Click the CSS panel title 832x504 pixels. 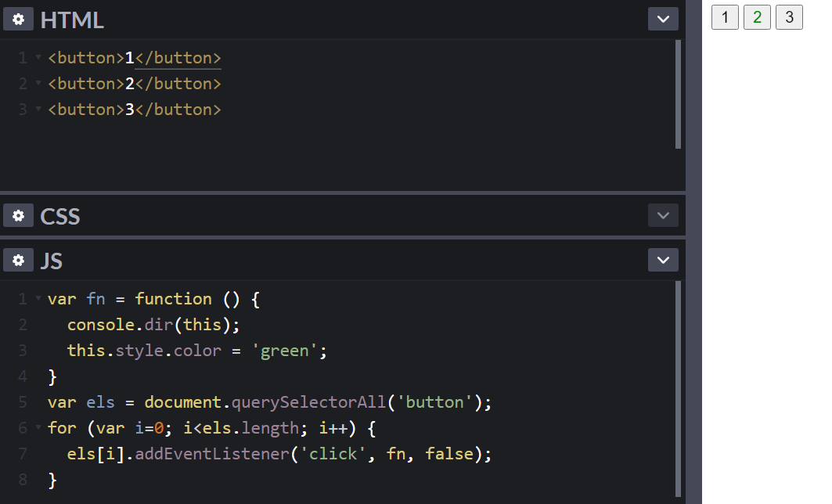[60, 217]
